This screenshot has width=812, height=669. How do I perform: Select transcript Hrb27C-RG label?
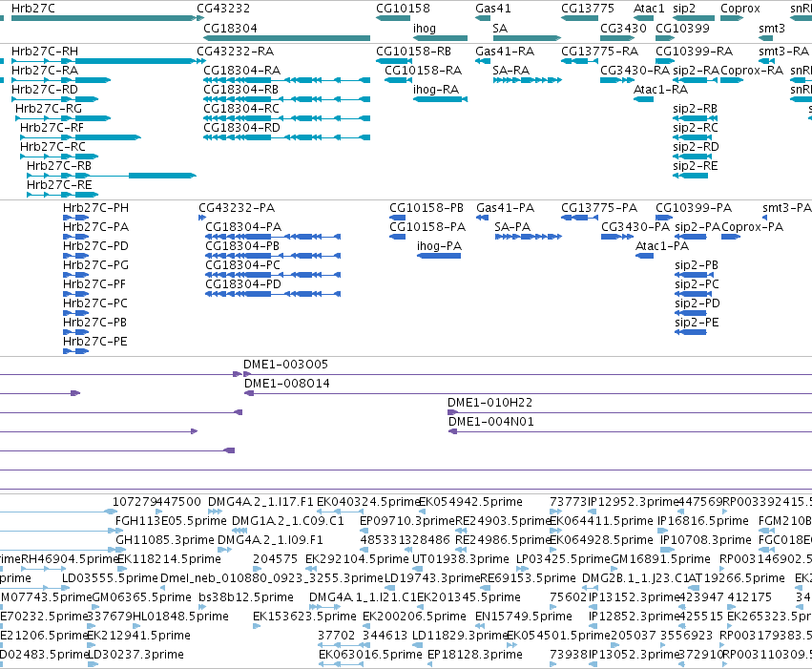coord(49,108)
